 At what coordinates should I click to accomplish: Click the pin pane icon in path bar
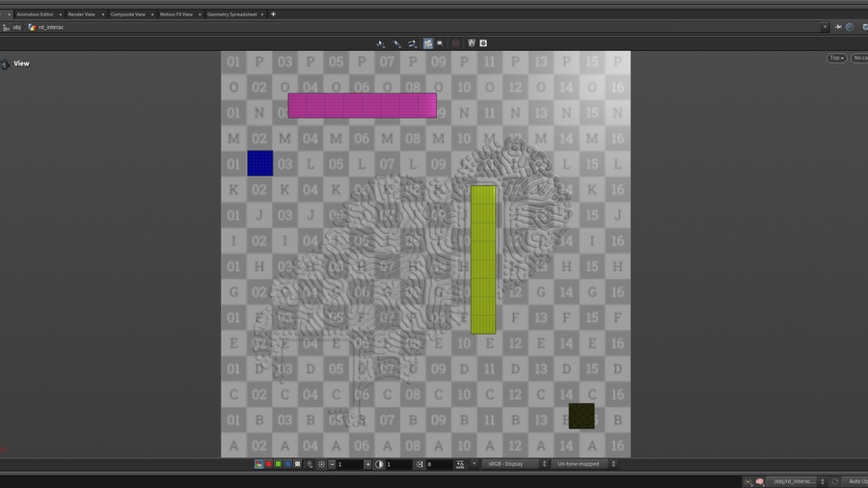tap(838, 27)
